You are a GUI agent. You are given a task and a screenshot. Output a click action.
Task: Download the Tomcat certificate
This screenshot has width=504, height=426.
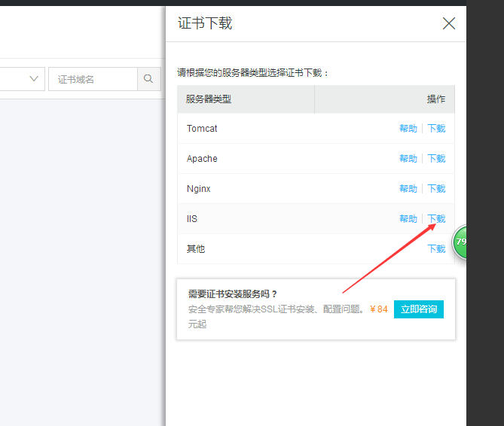436,129
